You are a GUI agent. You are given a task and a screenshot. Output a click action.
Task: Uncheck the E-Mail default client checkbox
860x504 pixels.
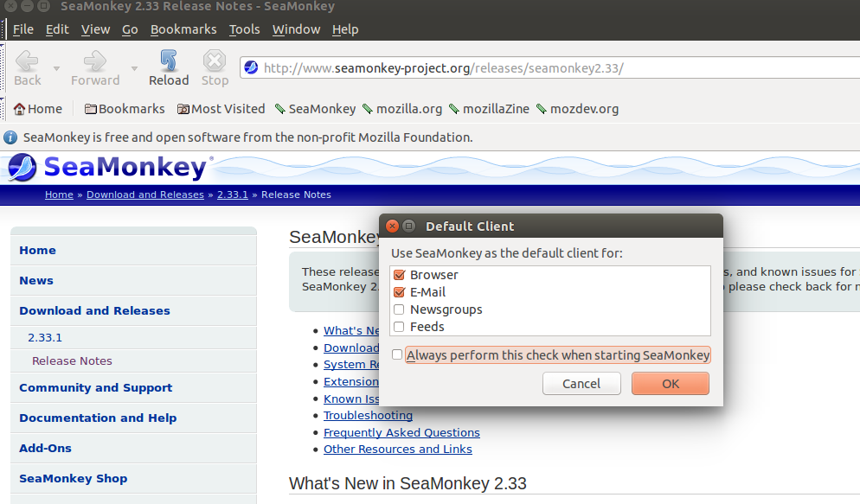(x=400, y=292)
